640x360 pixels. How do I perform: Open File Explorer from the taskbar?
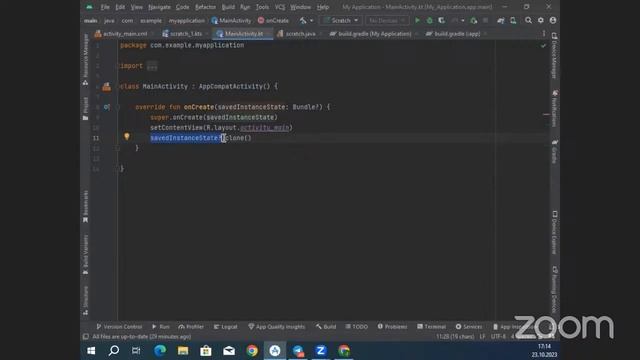(182, 351)
